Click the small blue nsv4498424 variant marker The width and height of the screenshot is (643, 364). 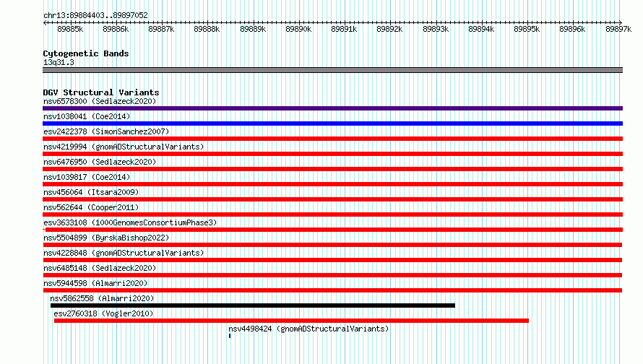tap(230, 336)
